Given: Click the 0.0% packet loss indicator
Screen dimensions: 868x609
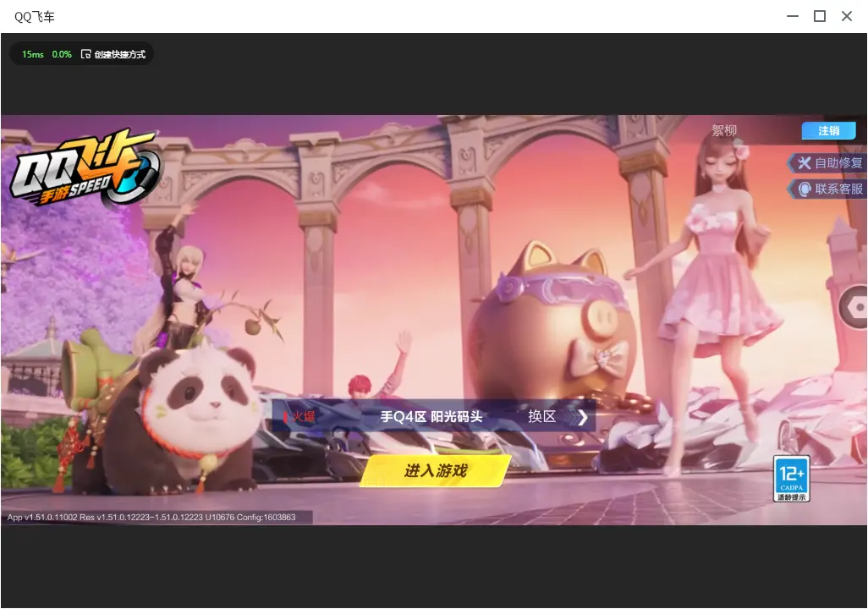Looking at the screenshot, I should point(62,54).
